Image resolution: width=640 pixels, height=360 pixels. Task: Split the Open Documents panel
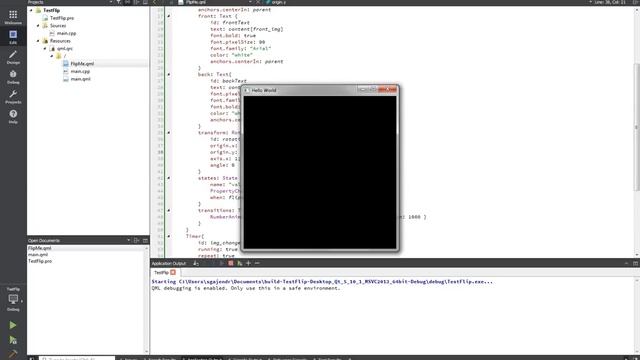coord(137,240)
